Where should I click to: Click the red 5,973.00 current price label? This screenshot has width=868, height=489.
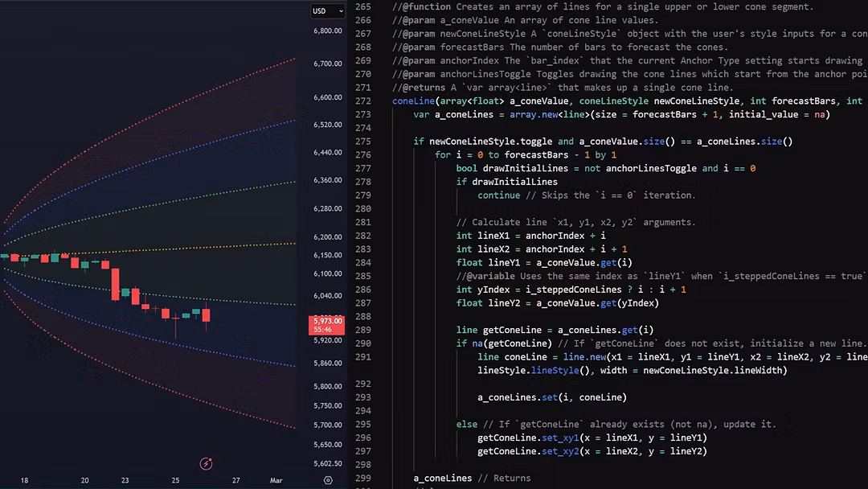(327, 321)
